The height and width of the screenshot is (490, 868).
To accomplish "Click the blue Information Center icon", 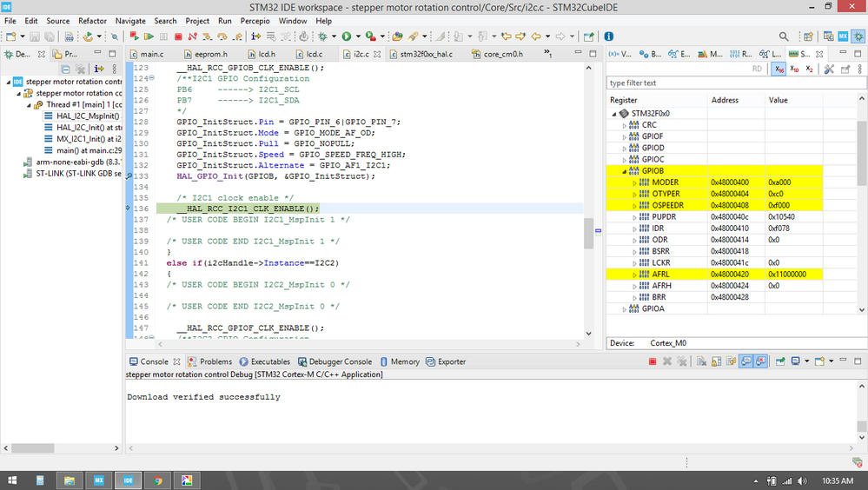I will [608, 36].
